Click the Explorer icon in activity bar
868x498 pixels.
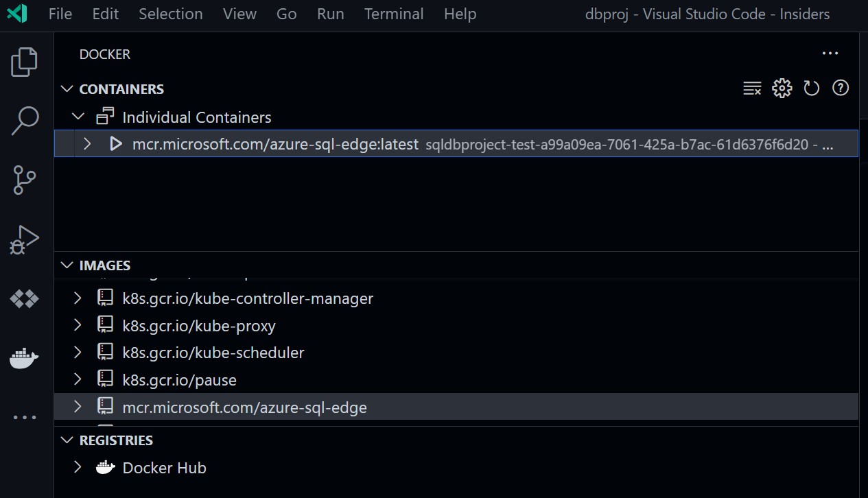pyautogui.click(x=25, y=61)
